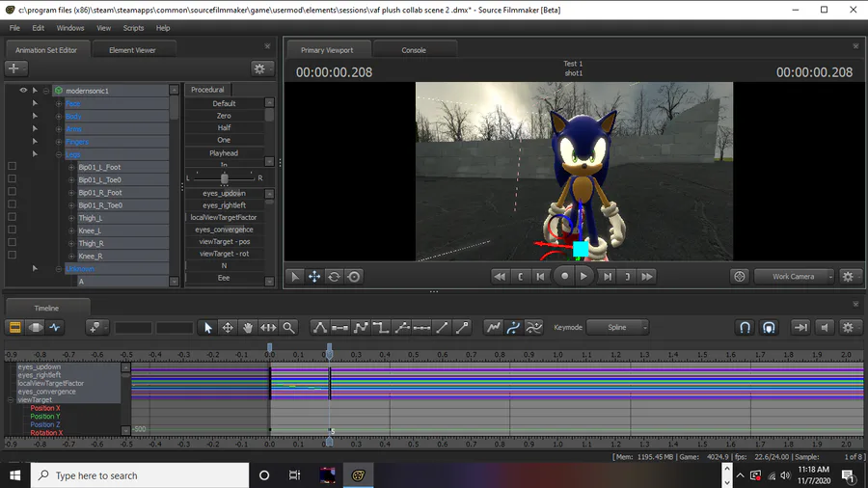The width and height of the screenshot is (868, 488).
Task: Select the eyes_updown preset slider
Action: click(224, 193)
